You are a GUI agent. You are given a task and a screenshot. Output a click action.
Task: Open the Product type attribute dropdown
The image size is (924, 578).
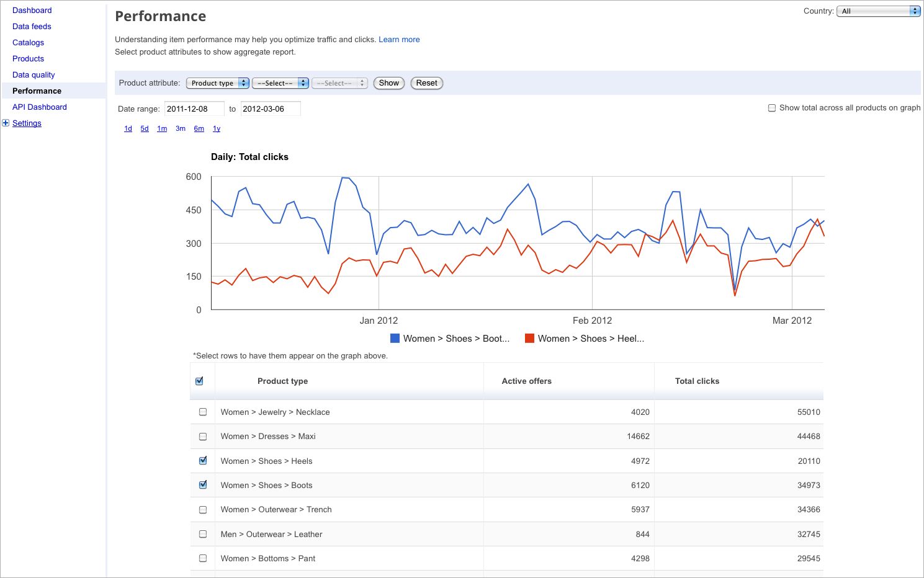click(217, 83)
